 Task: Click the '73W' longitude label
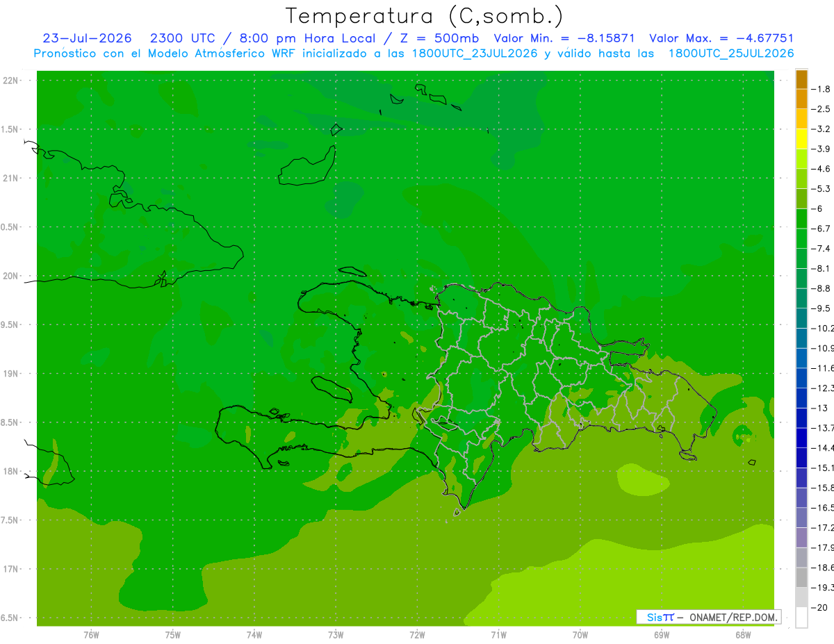coord(336,634)
